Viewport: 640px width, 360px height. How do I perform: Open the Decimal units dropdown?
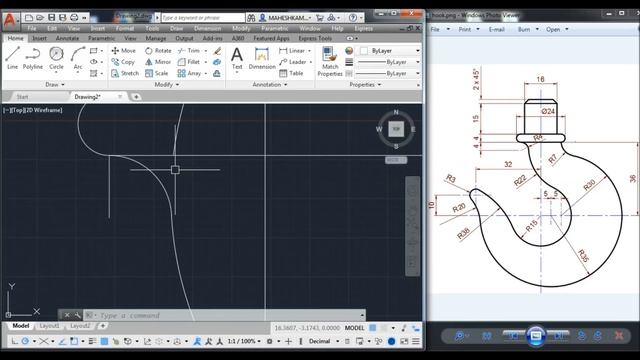coord(324,341)
